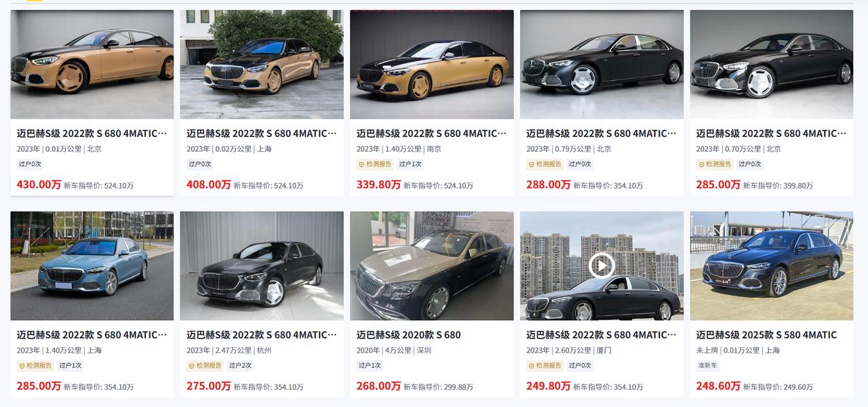868x407 pixels.
Task: Click the 过户0次 tag on the 430.00万 listing
Action: 29,164
